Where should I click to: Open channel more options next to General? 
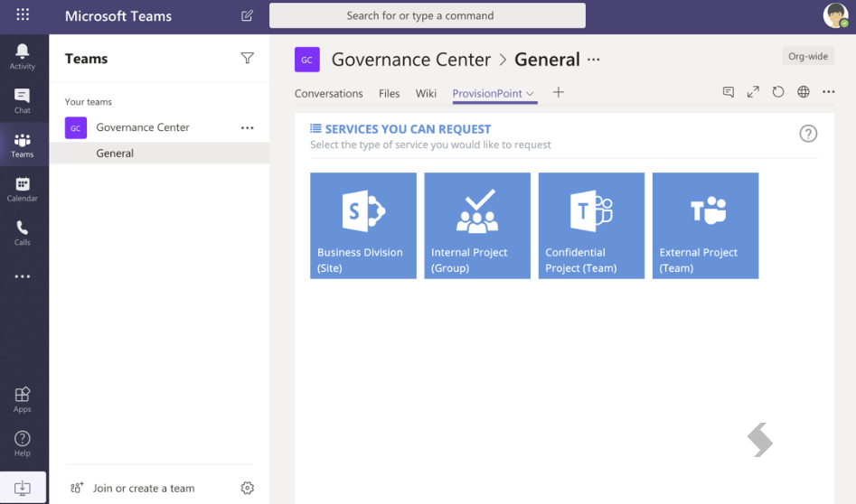[x=593, y=60]
